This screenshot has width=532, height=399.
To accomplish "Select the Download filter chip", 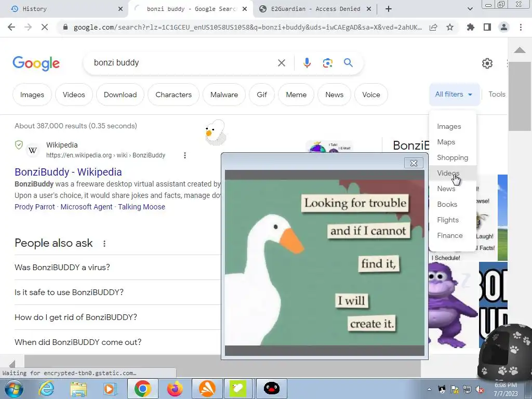I will coord(120,95).
